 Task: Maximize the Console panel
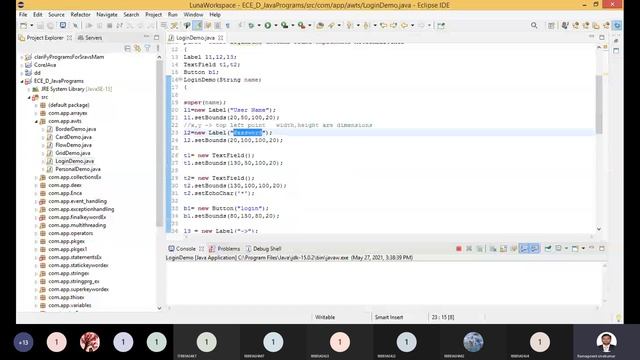(602, 249)
